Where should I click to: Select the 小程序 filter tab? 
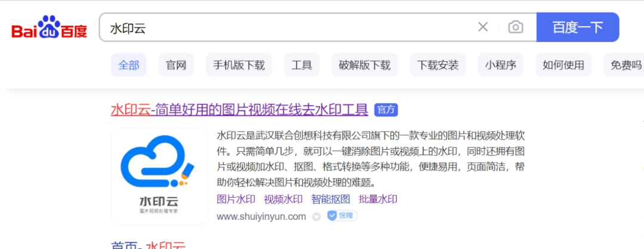501,64
